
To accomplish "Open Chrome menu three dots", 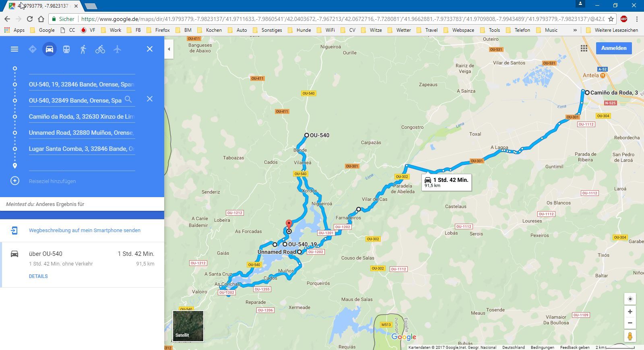I will pos(637,19).
